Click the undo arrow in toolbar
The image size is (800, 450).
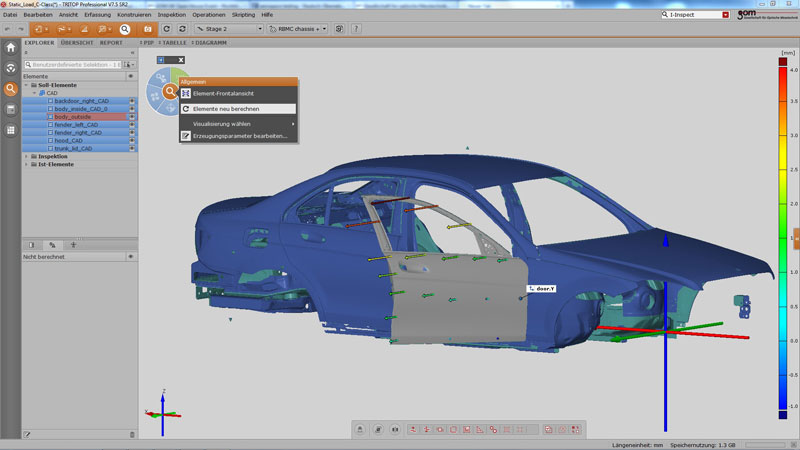[7, 29]
